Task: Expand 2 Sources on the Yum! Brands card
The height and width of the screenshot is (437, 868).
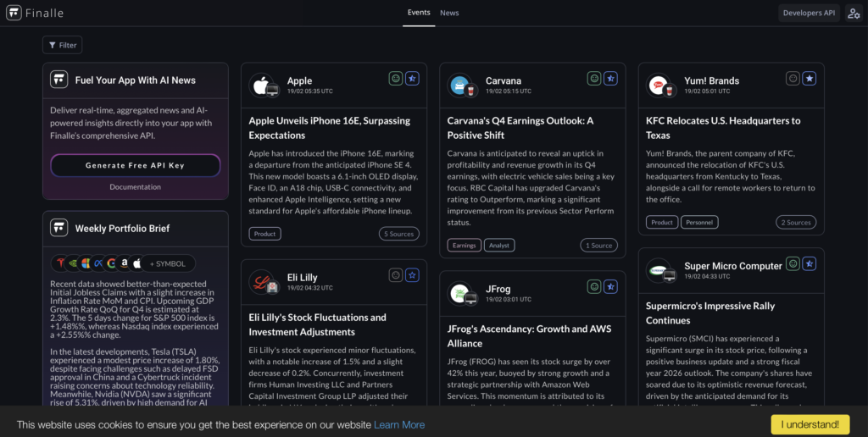Action: pos(796,223)
